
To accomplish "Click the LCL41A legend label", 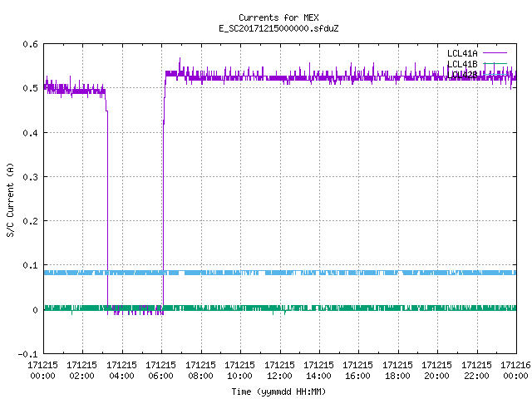I will coord(462,53).
